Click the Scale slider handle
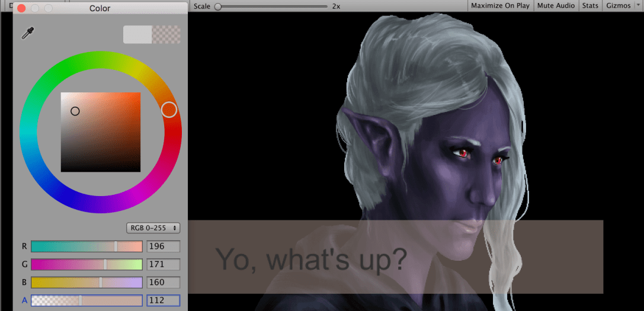644x311 pixels. (x=218, y=6)
